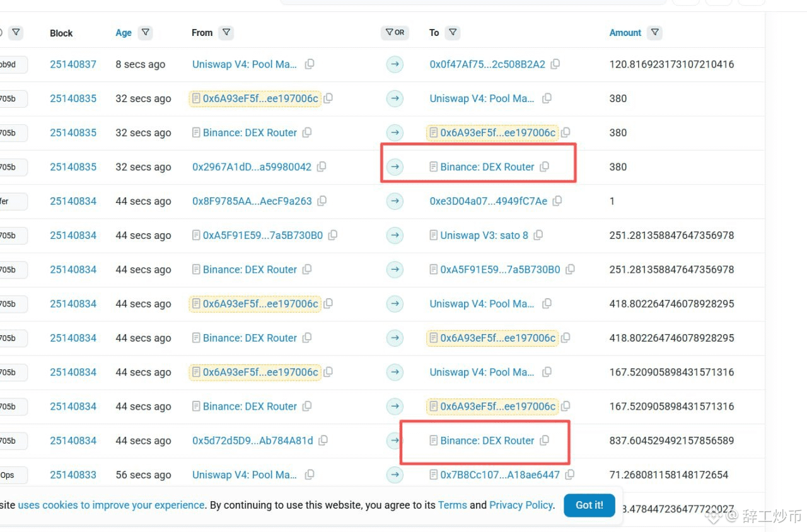
Task: Select the "8 secs ago" age
Action: click(x=141, y=64)
